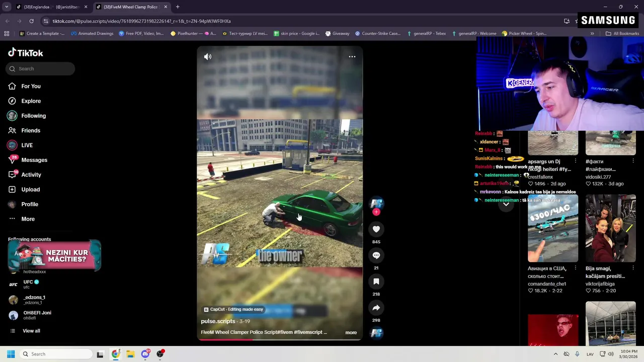644x362 pixels.
Task: Open the Friends section
Action: point(31,131)
